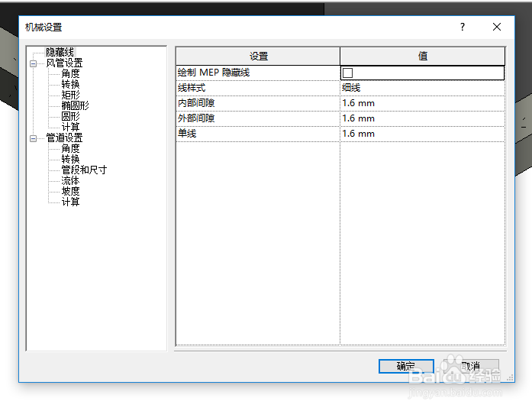Viewport: 532px width, 411px height.
Task: Select the 内部间隙 label cell
Action: pyautogui.click(x=258, y=103)
